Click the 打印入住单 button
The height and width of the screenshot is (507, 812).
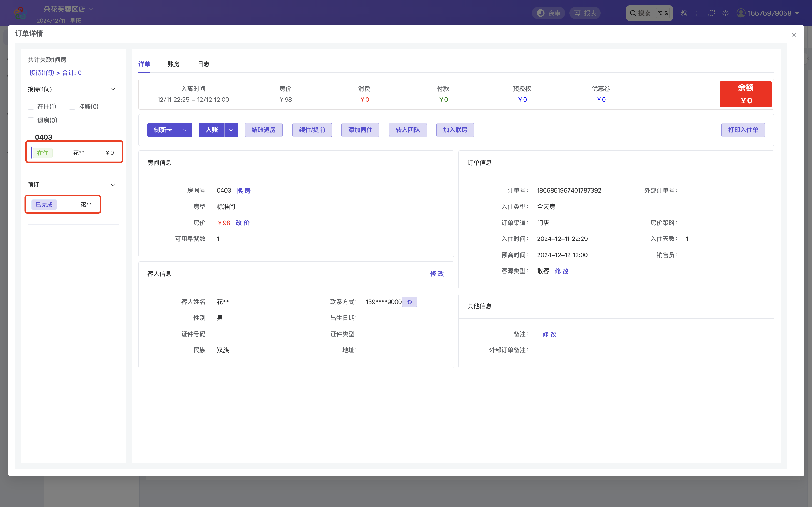pos(743,130)
